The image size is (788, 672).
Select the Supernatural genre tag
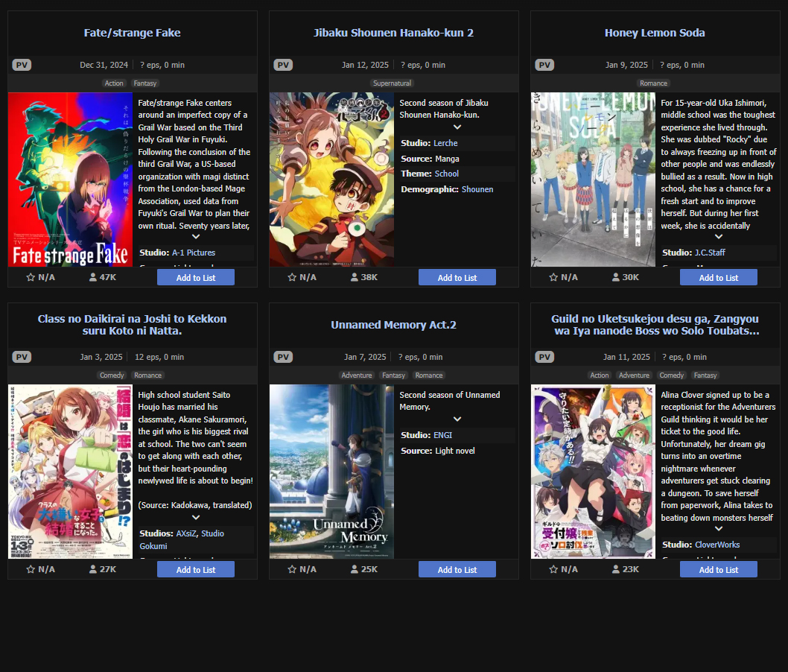[392, 83]
